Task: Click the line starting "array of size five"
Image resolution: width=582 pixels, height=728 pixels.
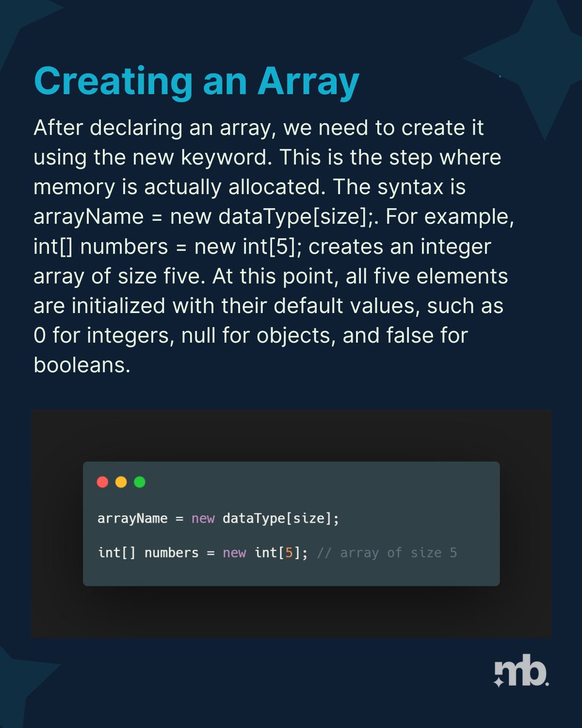Action: click(x=270, y=277)
